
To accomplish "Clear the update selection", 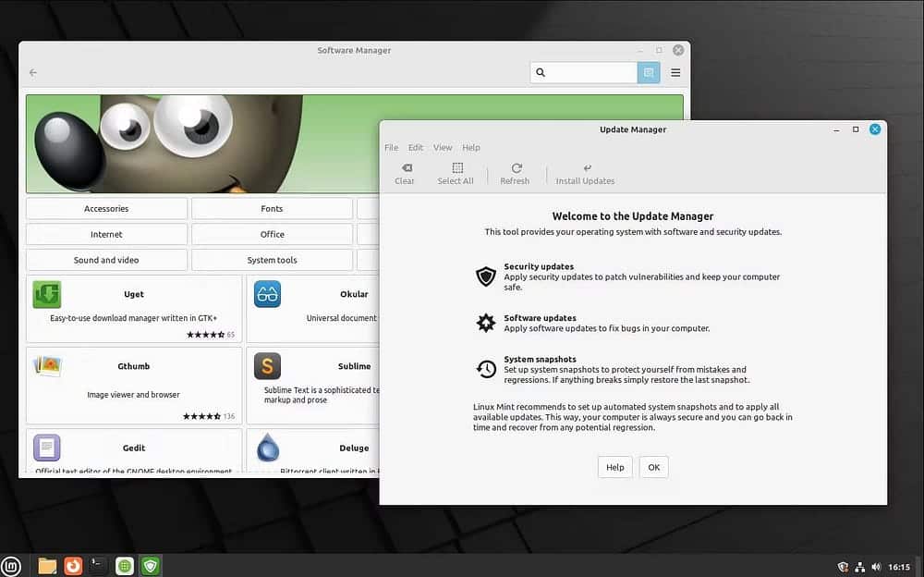I will click(x=405, y=175).
